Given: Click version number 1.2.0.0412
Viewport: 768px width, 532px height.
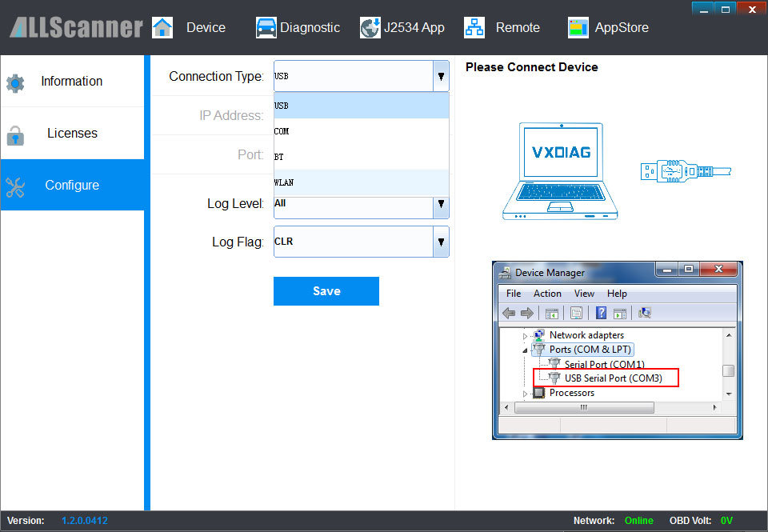Looking at the screenshot, I should (x=84, y=521).
